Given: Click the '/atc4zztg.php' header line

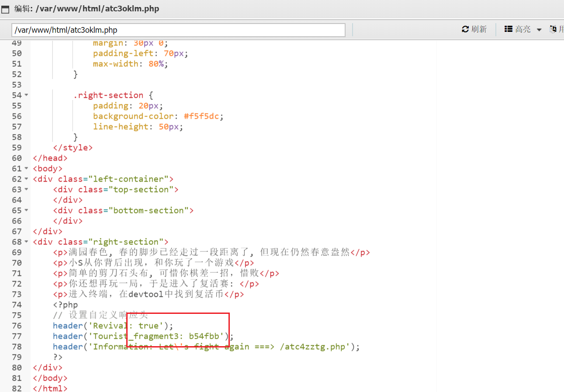Looking at the screenshot, I should [206, 347].
